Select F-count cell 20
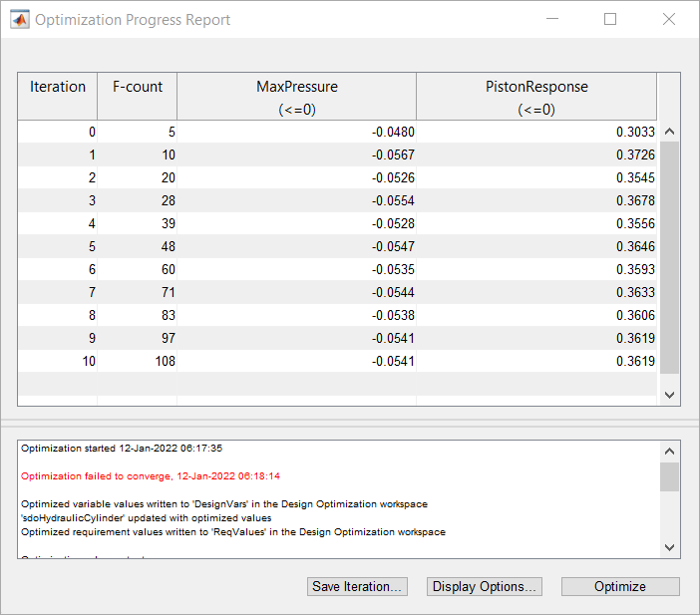The width and height of the screenshot is (700, 615). click(137, 177)
